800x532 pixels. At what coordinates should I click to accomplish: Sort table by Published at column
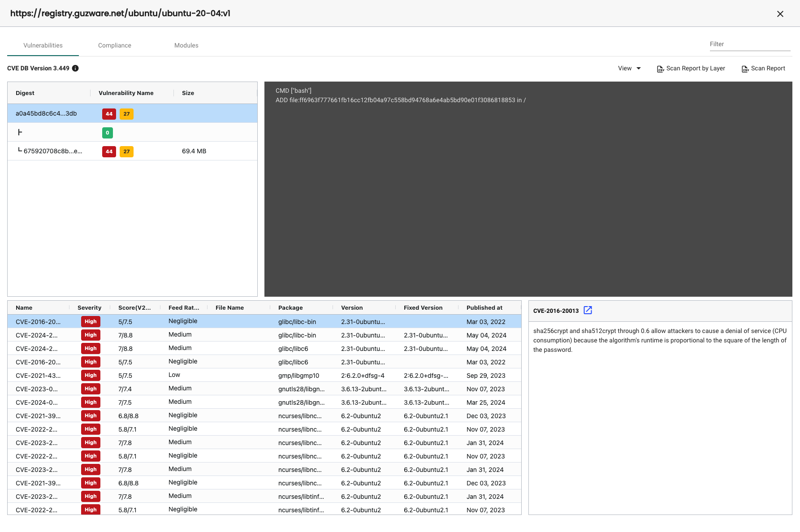click(484, 307)
